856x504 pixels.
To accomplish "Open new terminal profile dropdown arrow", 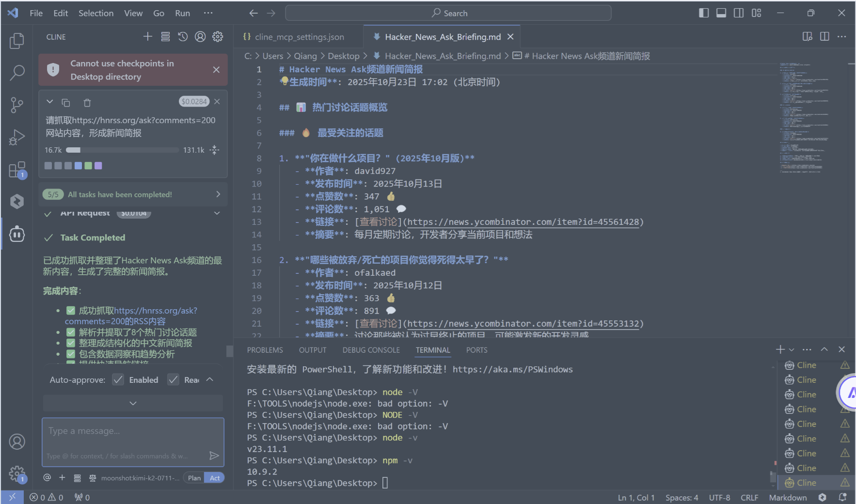I will (792, 349).
